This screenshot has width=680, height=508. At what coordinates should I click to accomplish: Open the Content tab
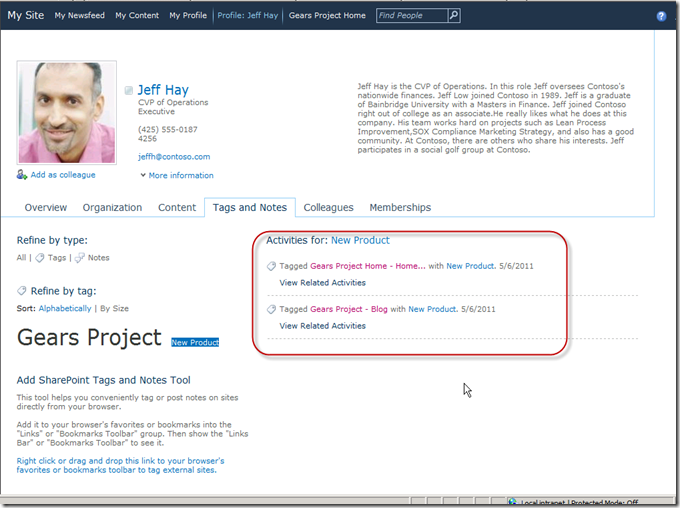pos(177,207)
